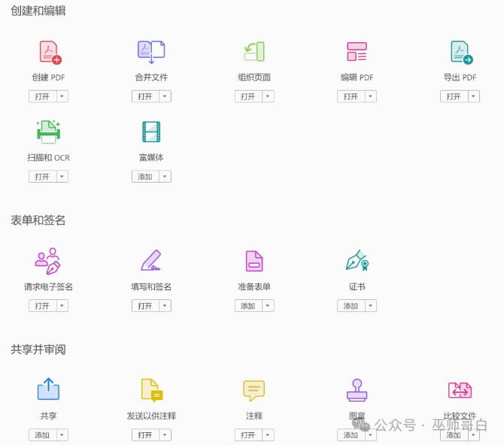504x445 pixels.
Task: Select the 图章 stamp icon
Action: pyautogui.click(x=357, y=390)
